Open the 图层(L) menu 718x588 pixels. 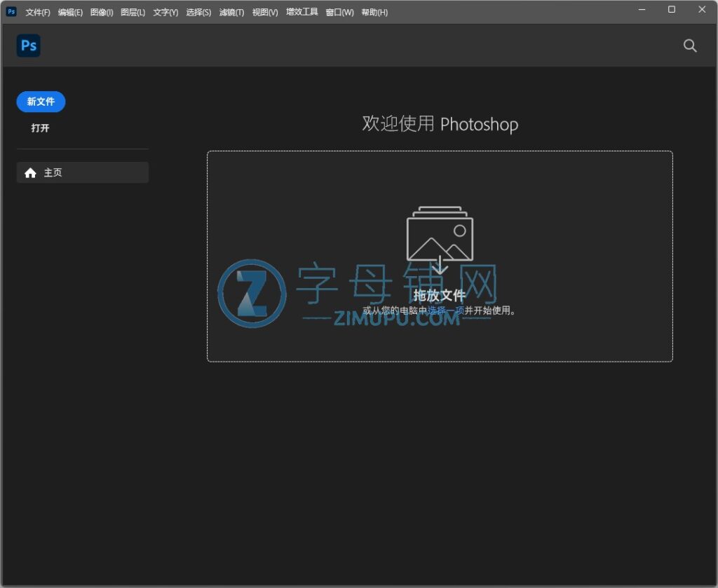pyautogui.click(x=133, y=13)
